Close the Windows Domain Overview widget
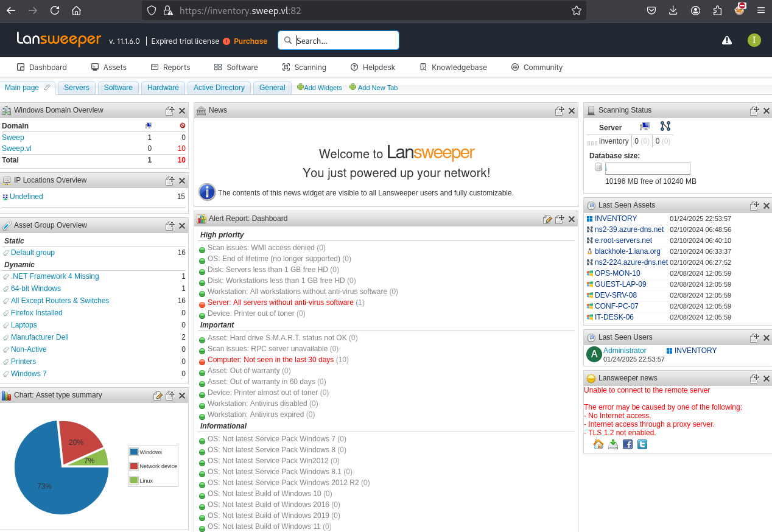The image size is (772, 532). 182,111
